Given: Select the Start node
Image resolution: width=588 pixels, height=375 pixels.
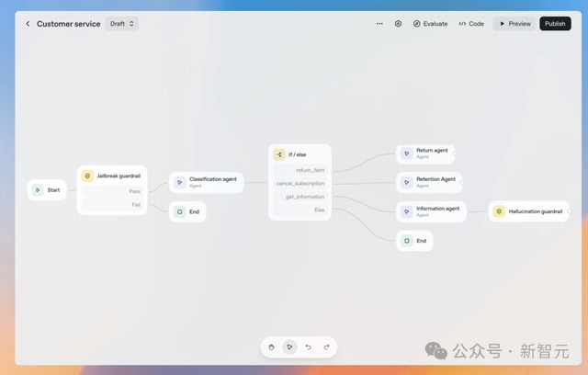Looking at the screenshot, I should [x=47, y=190].
